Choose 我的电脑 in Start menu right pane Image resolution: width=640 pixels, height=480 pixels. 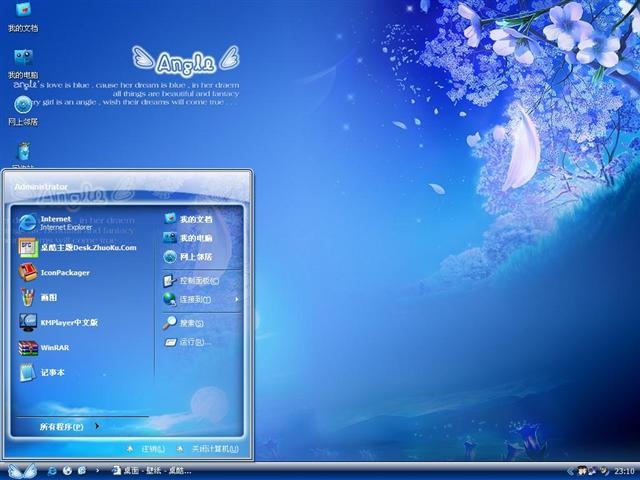pyautogui.click(x=195, y=238)
